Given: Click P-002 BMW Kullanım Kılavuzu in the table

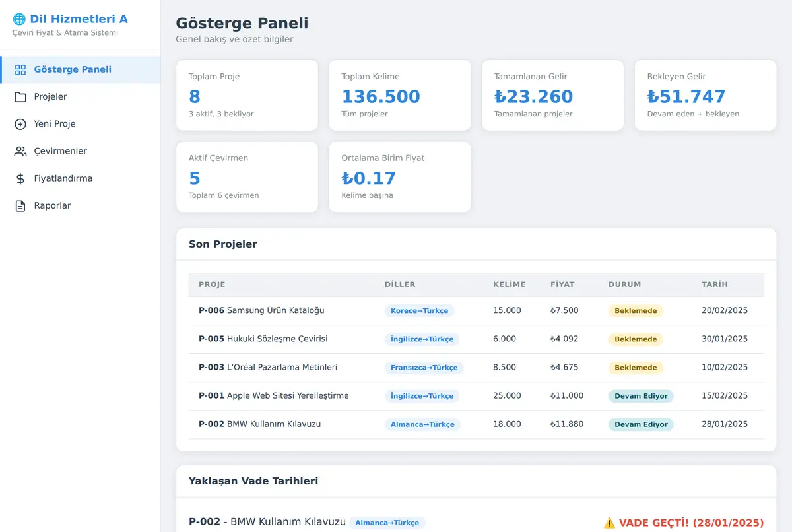Looking at the screenshot, I should [x=260, y=424].
